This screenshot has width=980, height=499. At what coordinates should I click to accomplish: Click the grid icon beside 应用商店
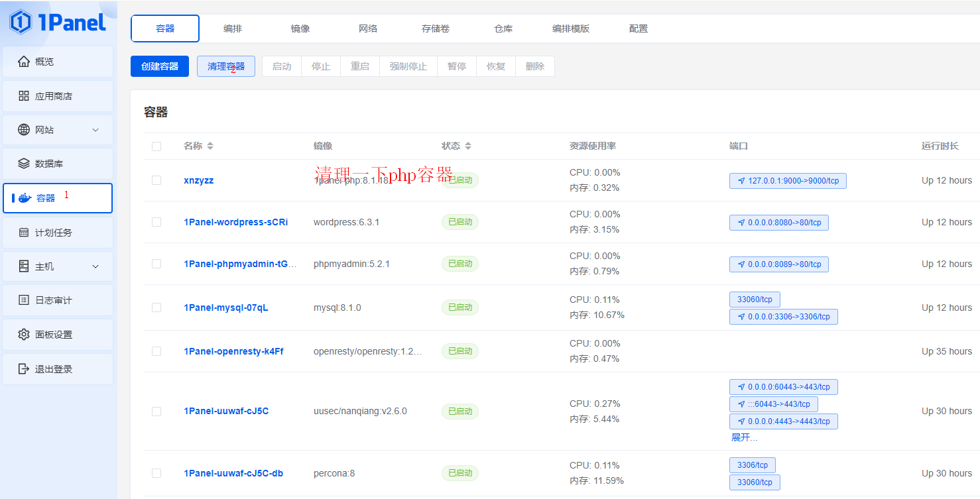24,96
